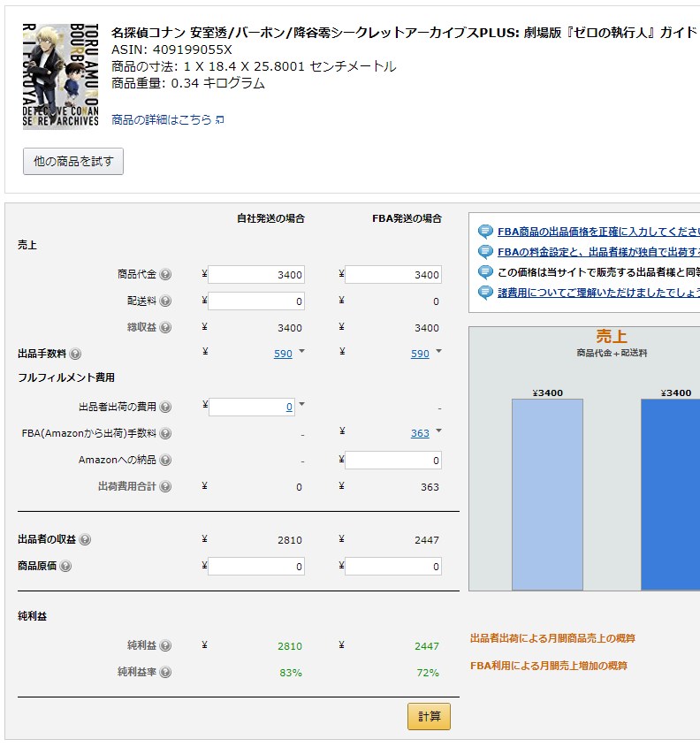Click help icon next to FBA(Amazonから出荷)手数料
This screenshot has width=700, height=747.
coord(165,433)
